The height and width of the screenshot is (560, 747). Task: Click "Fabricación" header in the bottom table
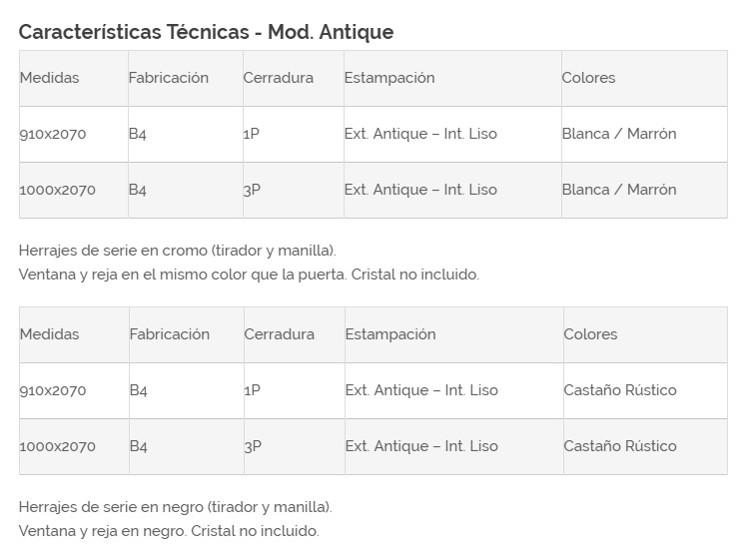(169, 334)
